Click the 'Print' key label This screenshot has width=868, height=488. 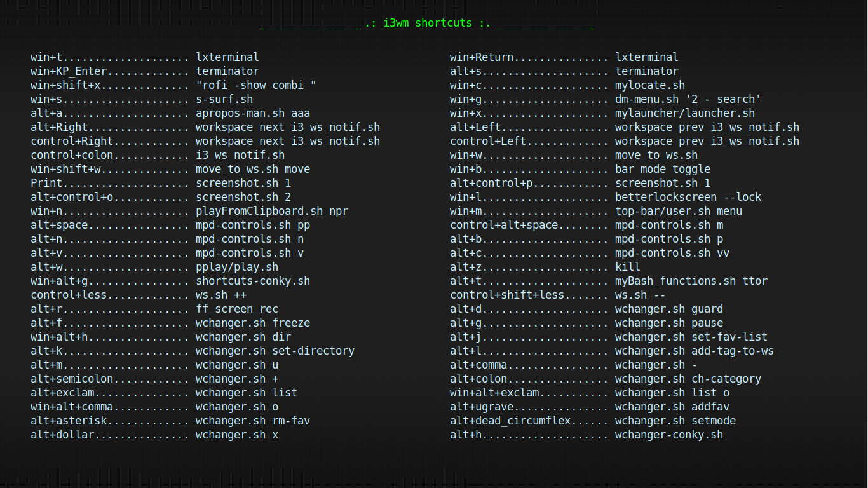46,183
